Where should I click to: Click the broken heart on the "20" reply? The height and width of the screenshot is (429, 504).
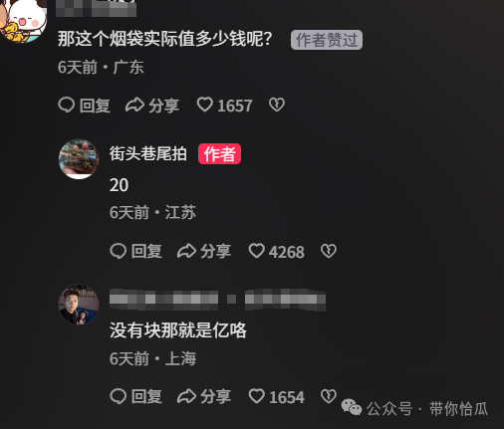[329, 251]
